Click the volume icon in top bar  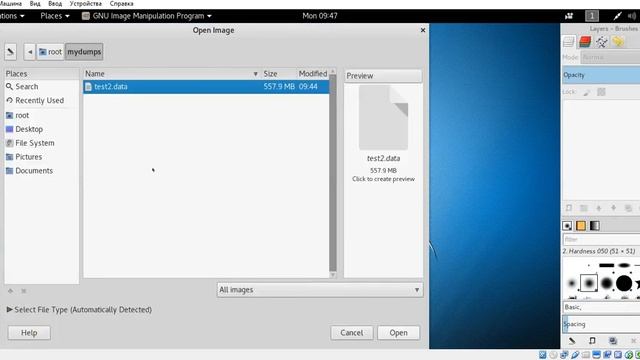click(x=632, y=16)
